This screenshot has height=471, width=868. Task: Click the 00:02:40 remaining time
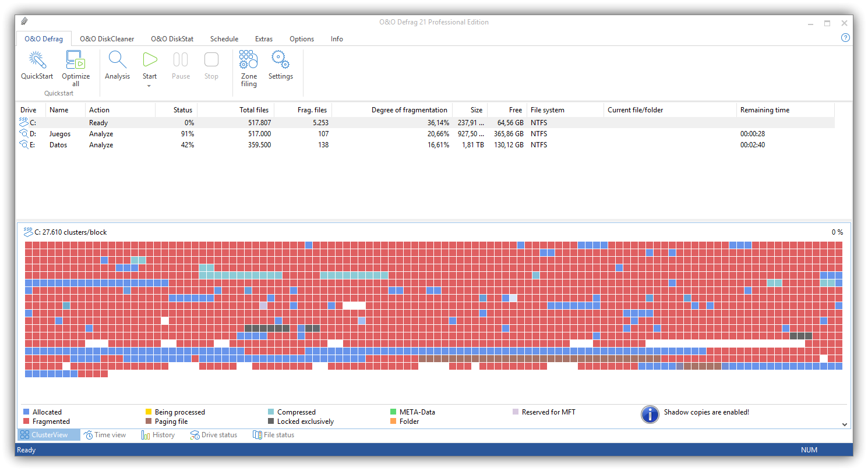753,145
